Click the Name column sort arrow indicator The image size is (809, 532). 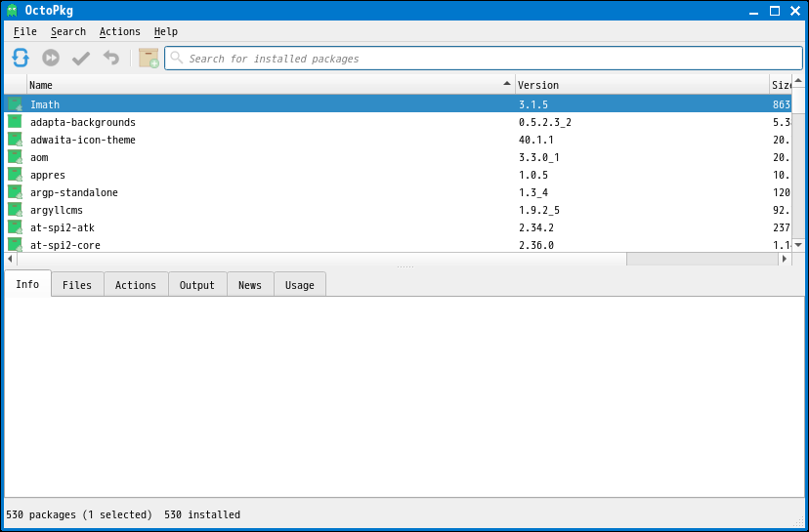pos(507,84)
